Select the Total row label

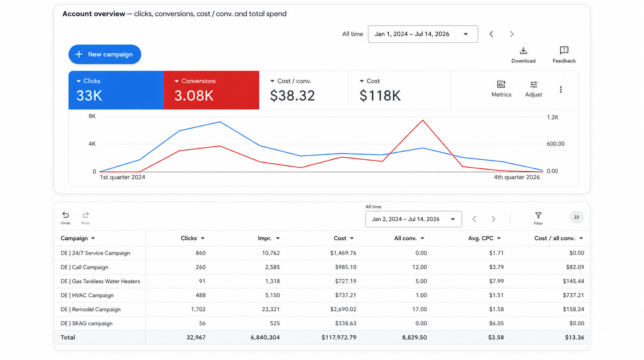68,337
